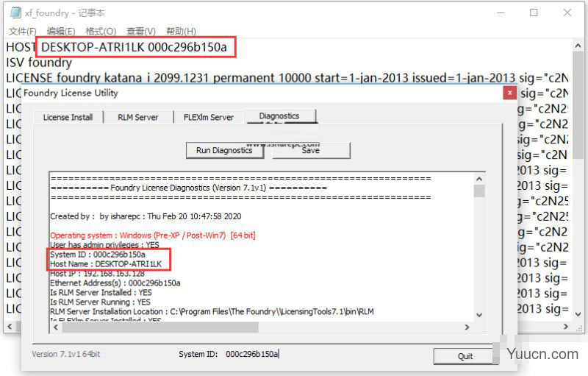Switch to the FLEXlm Server tab

pyautogui.click(x=209, y=118)
